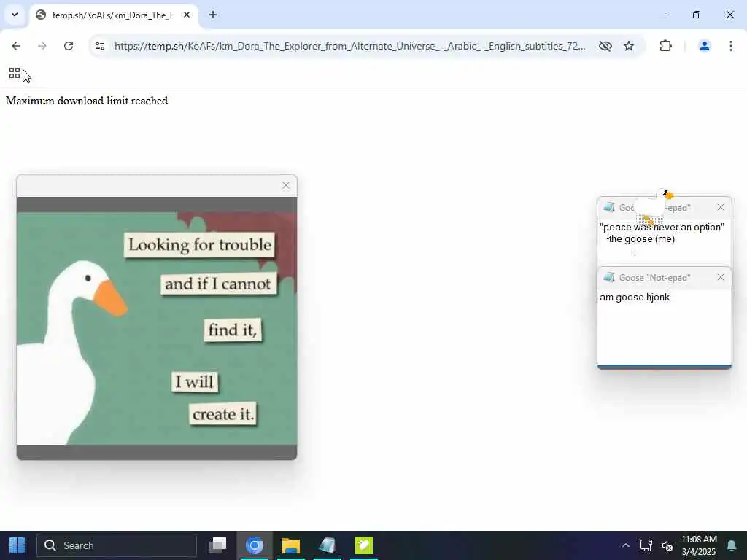Screen dimensions: 747x560
Task: Close the temp.sh tab
Action: [x=187, y=15]
